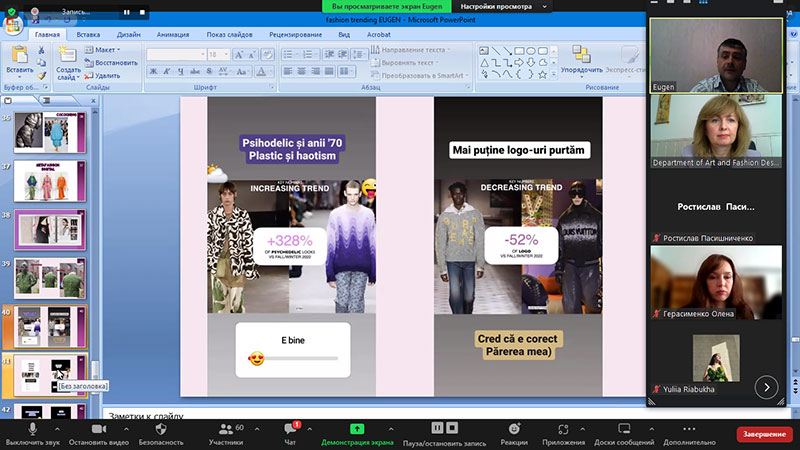
Task: Expand participants options arrow
Action: 257,429
